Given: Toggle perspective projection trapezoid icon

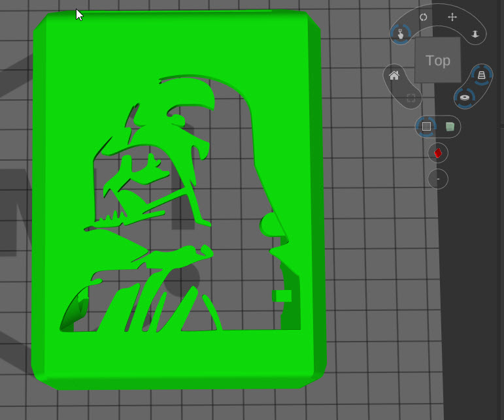Looking at the screenshot, I should point(481,75).
